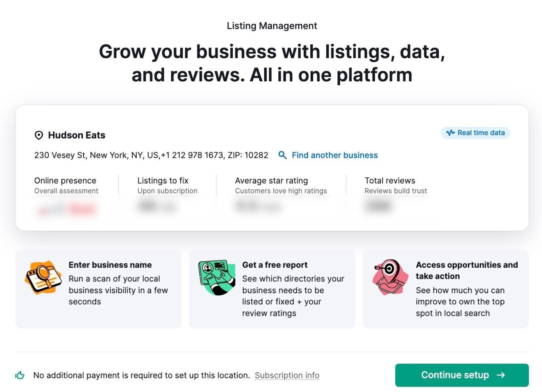Select the Get a free report card
The width and height of the screenshot is (542, 392).
pos(273,288)
